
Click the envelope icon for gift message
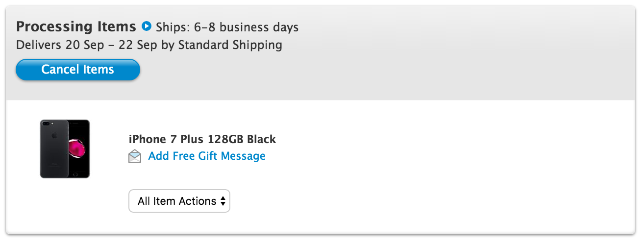coord(135,156)
